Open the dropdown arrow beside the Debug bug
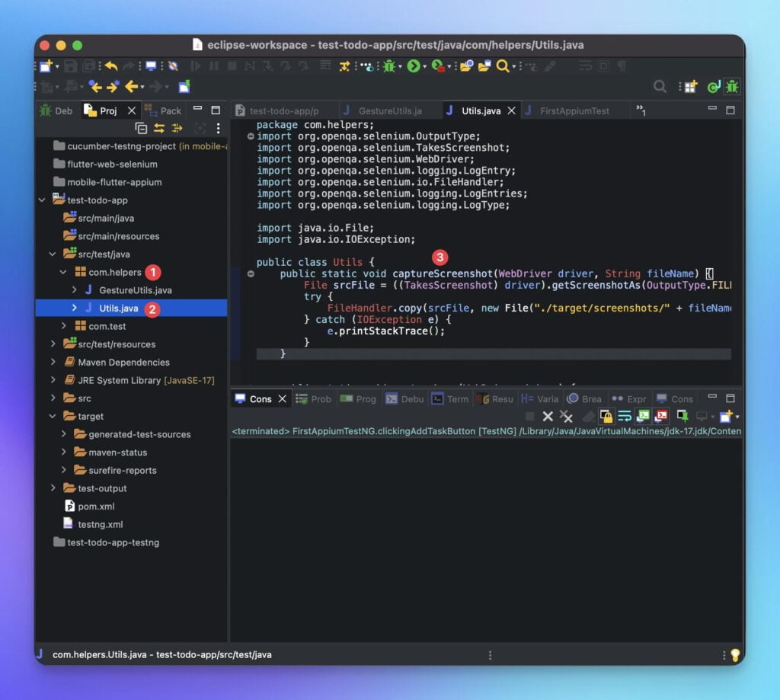Viewport: 780px width, 700px height. pos(400,66)
